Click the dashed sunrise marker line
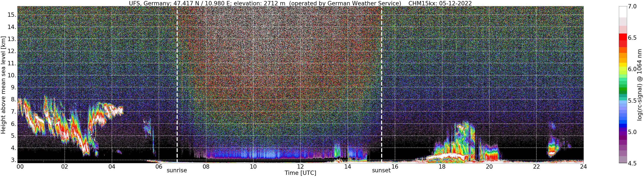Screen dimensions: 644x177 pos(177,85)
